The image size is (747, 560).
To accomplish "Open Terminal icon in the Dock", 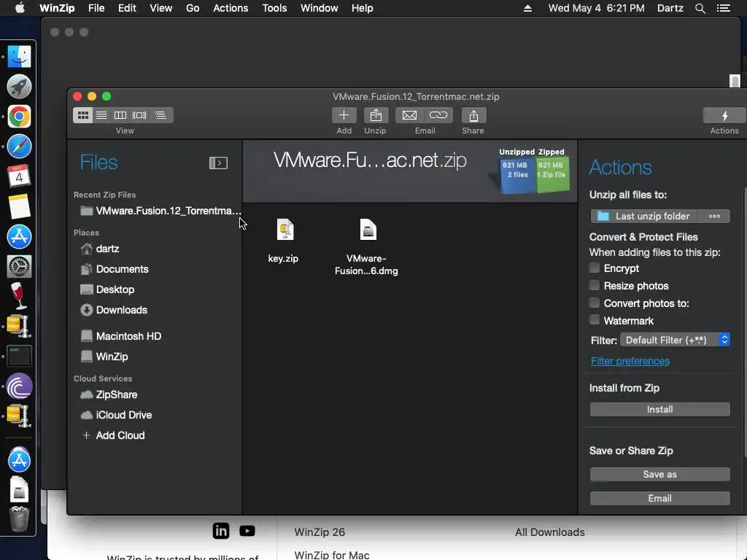I will 19,356.
